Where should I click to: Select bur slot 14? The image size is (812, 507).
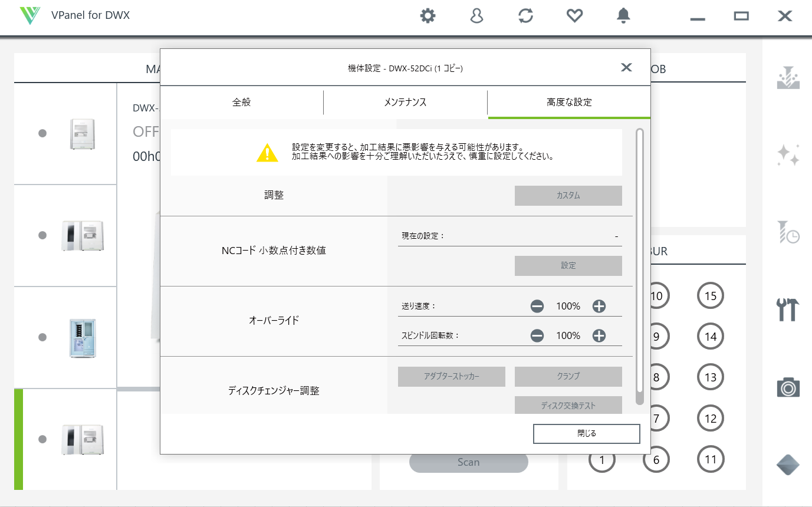click(711, 337)
